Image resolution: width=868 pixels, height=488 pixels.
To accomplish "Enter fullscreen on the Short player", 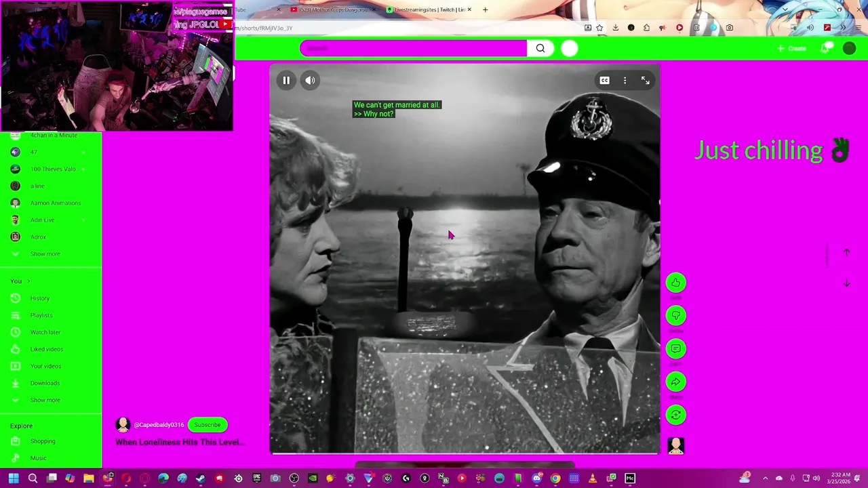I will point(645,81).
